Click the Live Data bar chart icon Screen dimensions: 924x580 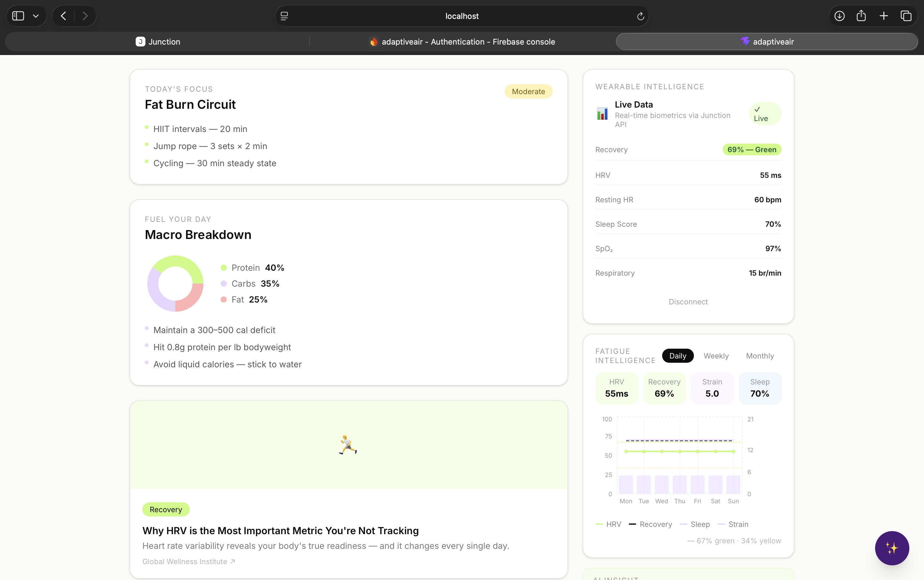pyautogui.click(x=602, y=114)
